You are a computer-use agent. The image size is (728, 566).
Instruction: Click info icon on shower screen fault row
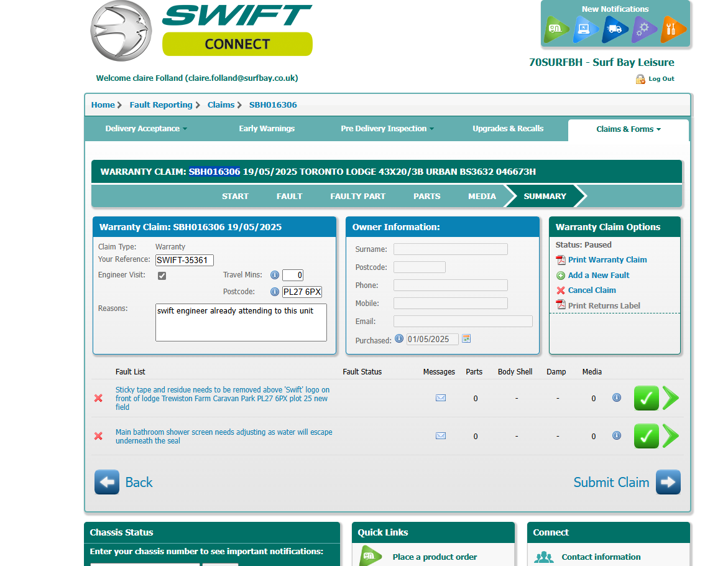coord(617,435)
